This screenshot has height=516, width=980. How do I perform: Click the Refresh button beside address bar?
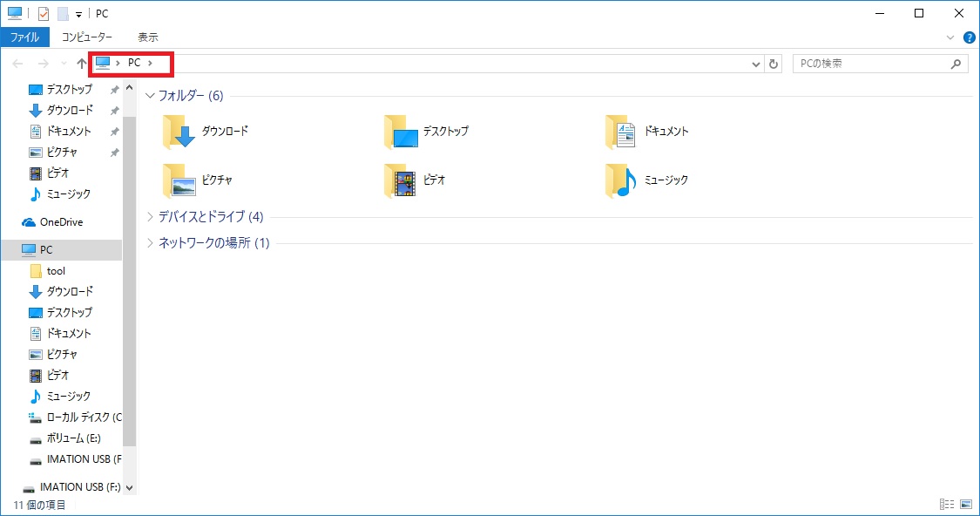click(x=774, y=64)
